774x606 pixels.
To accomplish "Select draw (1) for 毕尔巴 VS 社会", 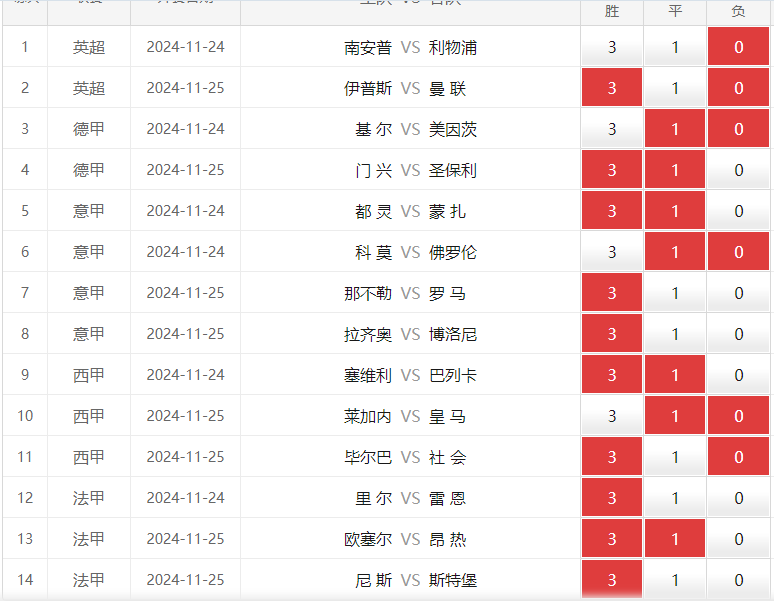I will tap(675, 456).
